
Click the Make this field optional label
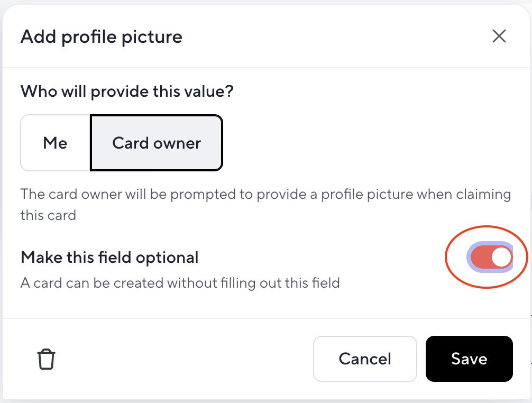[109, 257]
